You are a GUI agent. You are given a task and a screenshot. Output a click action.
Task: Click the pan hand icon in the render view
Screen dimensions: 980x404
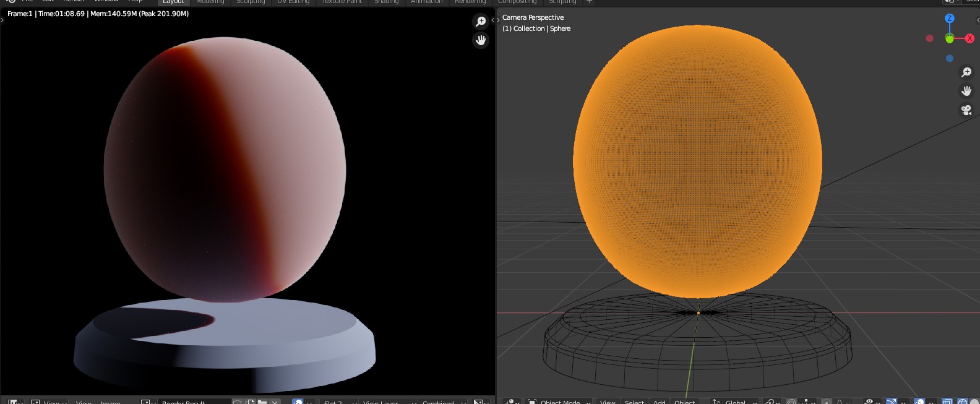(x=481, y=40)
